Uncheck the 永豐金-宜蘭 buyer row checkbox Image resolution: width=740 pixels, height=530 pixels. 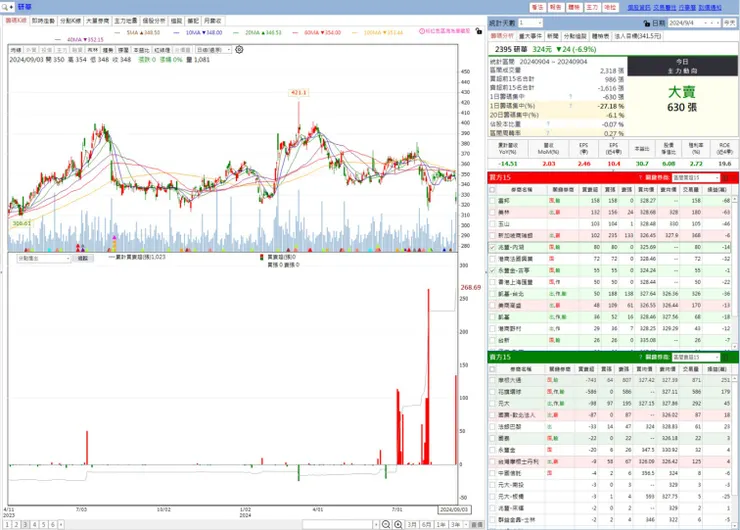click(x=492, y=270)
